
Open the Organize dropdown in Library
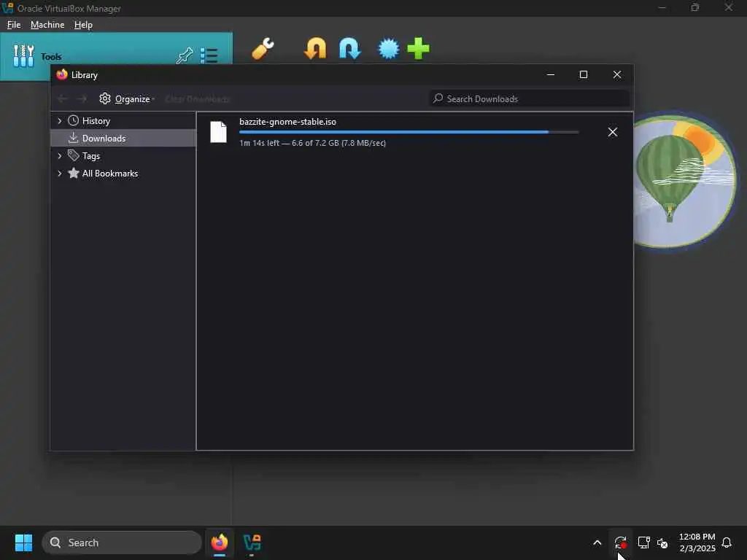tap(127, 99)
